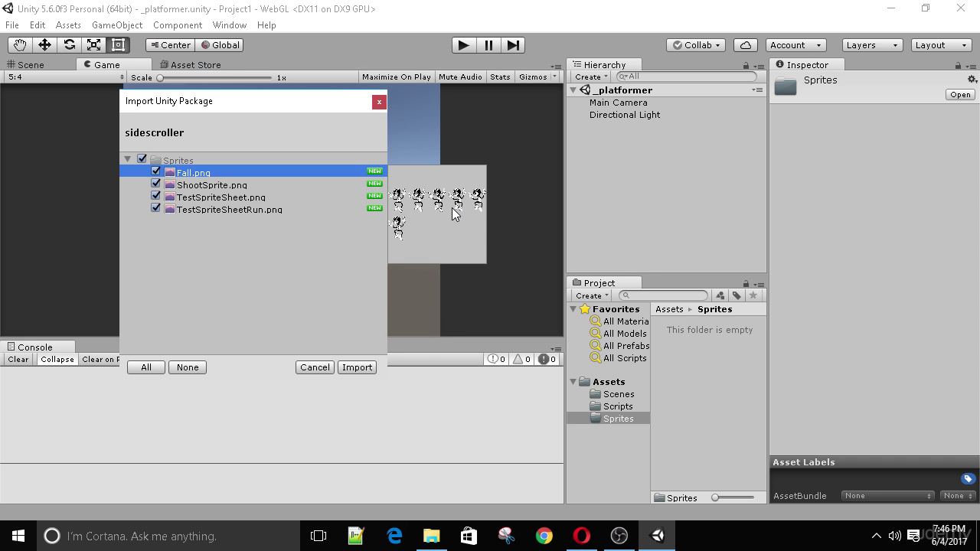The width and height of the screenshot is (980, 551).
Task: Uncheck the Fall.png checkbox
Action: (156, 171)
